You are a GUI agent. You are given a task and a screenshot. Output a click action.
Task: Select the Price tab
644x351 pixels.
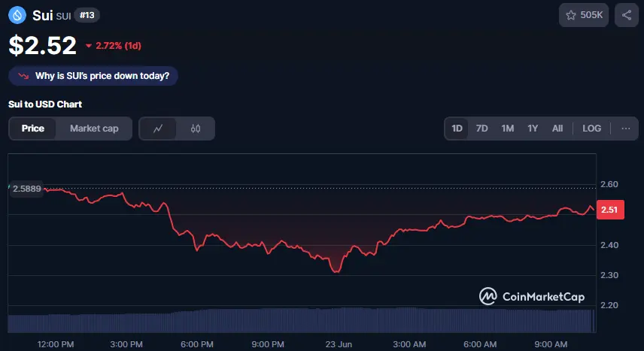(32, 129)
